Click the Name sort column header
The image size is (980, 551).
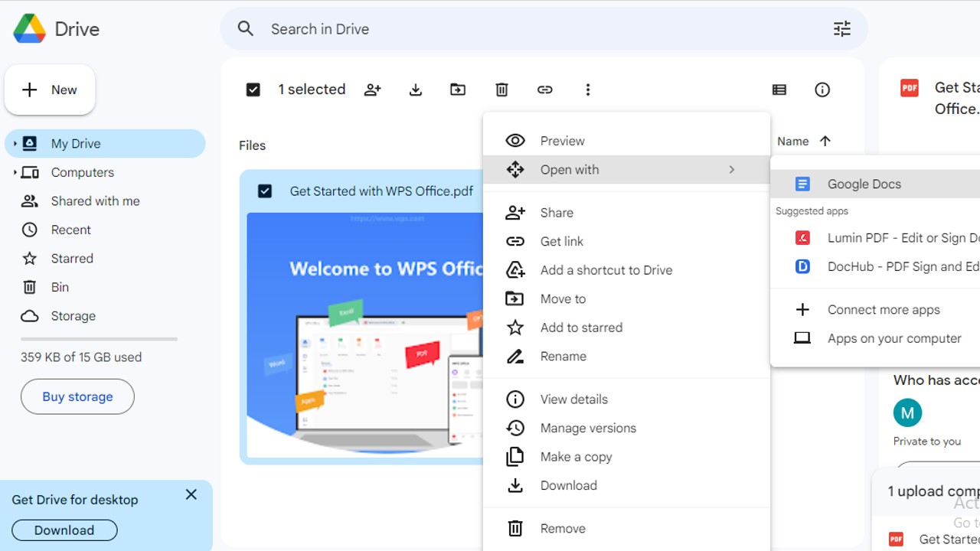(793, 141)
